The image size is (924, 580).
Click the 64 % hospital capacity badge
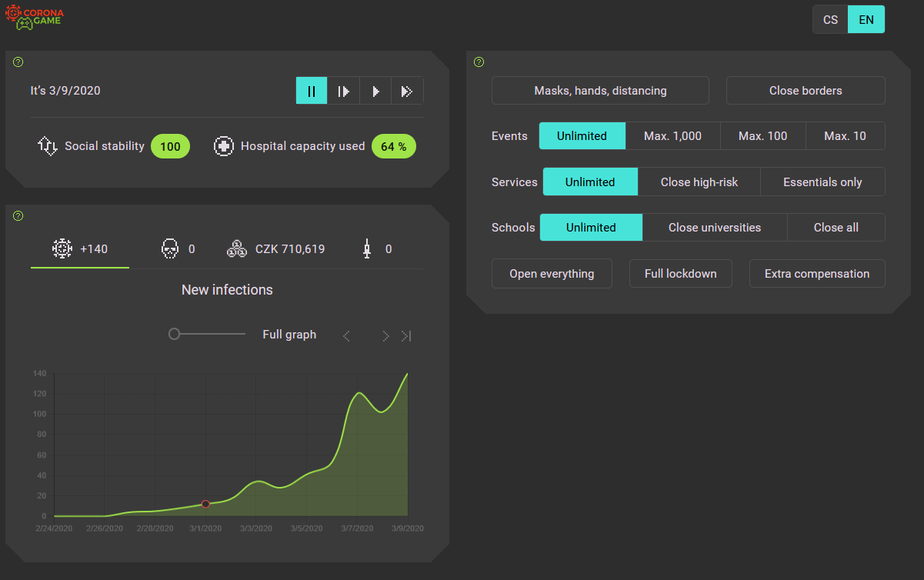394,146
